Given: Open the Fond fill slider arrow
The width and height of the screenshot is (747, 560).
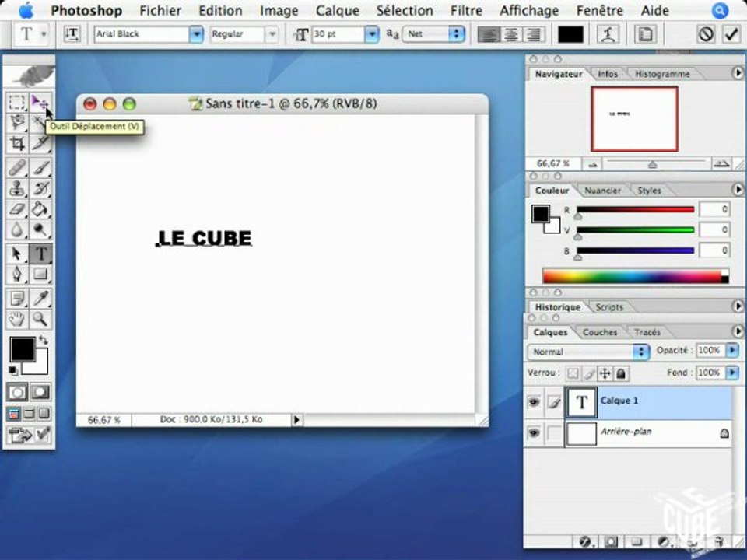Looking at the screenshot, I should 732,373.
